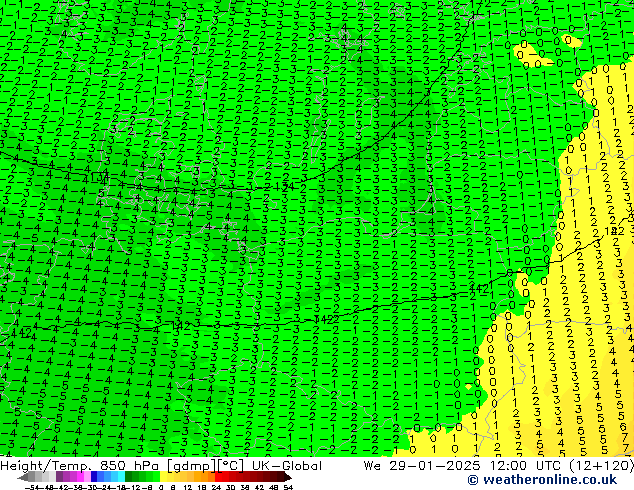634x490 pixels.
Task: Click the 'Height/Temp. 850 hPa' chart title
Action: pos(80,466)
